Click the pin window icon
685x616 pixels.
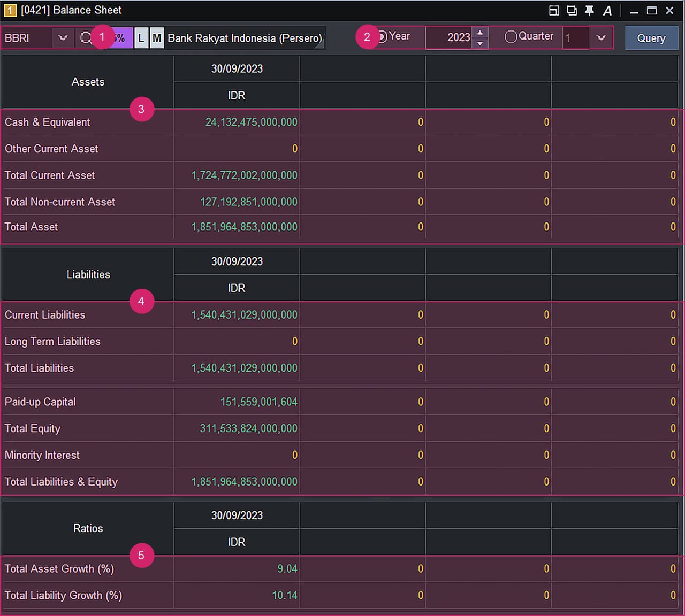pyautogui.click(x=589, y=11)
